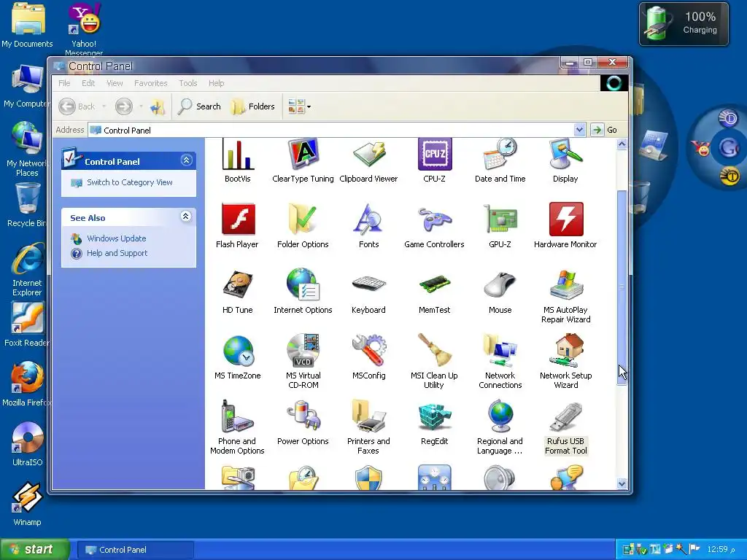The height and width of the screenshot is (560, 747).
Task: Select Printers and Faxes
Action: coord(368,427)
